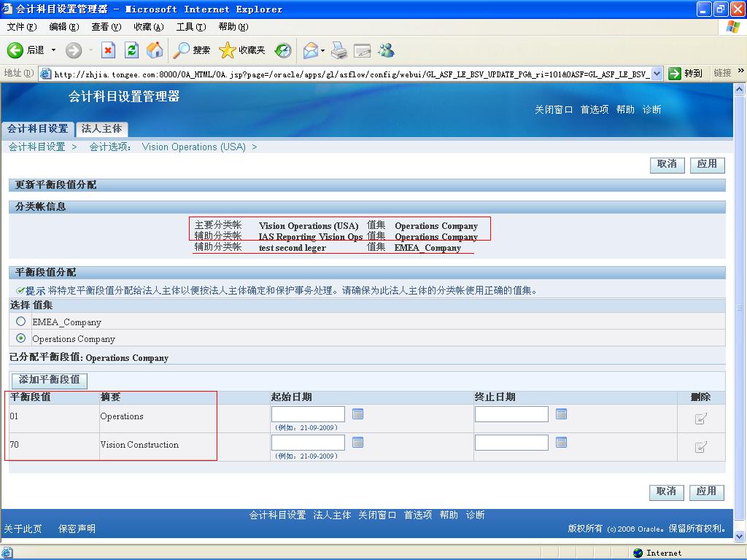The width and height of the screenshot is (747, 560).
Task: Click the Internet zone globe in status bar
Action: [x=638, y=553]
